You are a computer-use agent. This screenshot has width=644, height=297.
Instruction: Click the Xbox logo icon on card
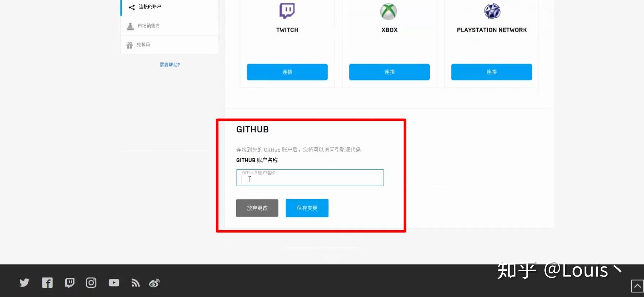pyautogui.click(x=388, y=11)
